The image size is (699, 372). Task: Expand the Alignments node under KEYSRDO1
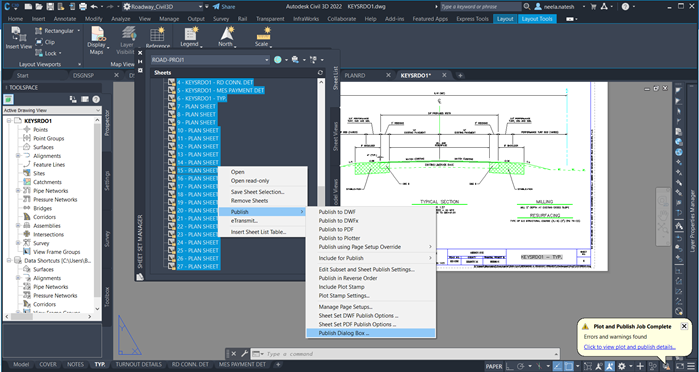coord(18,156)
